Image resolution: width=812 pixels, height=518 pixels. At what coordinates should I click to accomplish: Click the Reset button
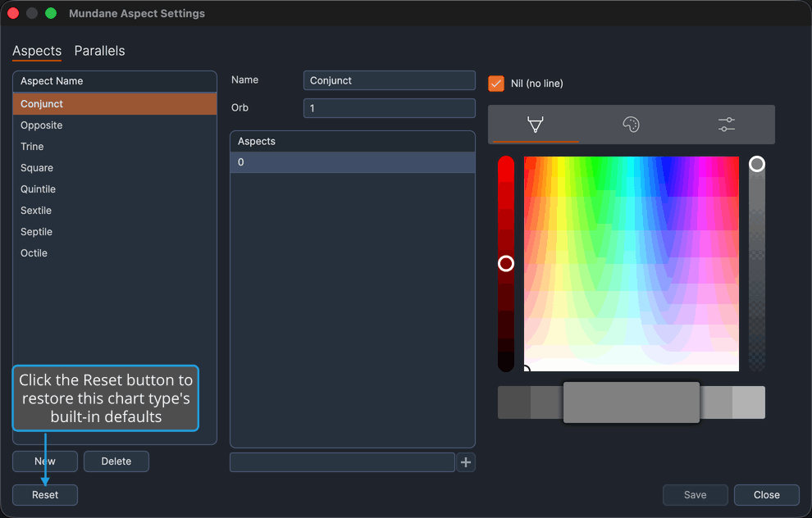coord(45,495)
